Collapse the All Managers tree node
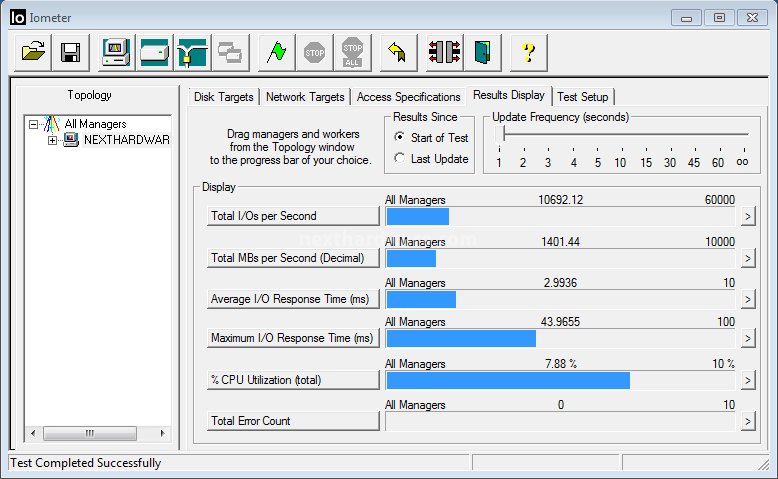 (x=33, y=124)
